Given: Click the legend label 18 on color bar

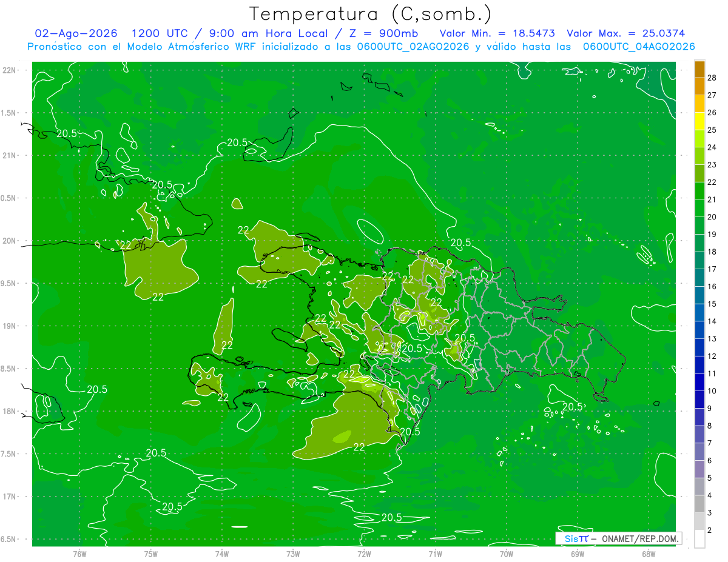Looking at the screenshot, I should point(712,252).
